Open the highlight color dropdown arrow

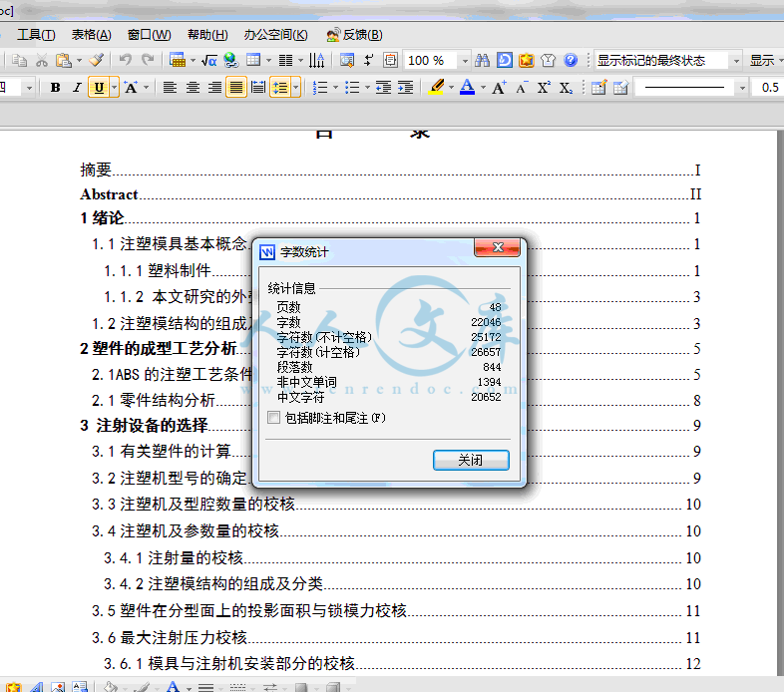pyautogui.click(x=451, y=88)
